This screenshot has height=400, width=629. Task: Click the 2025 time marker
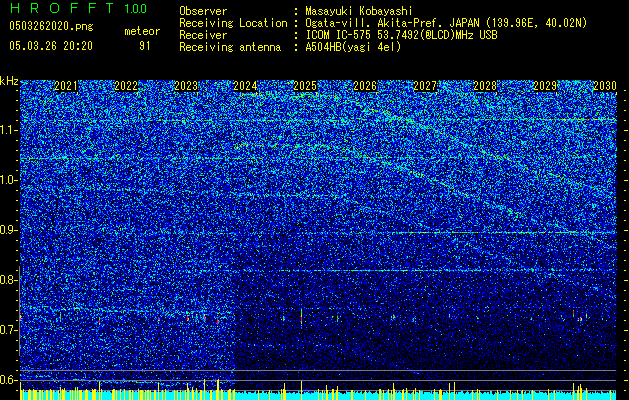point(305,86)
